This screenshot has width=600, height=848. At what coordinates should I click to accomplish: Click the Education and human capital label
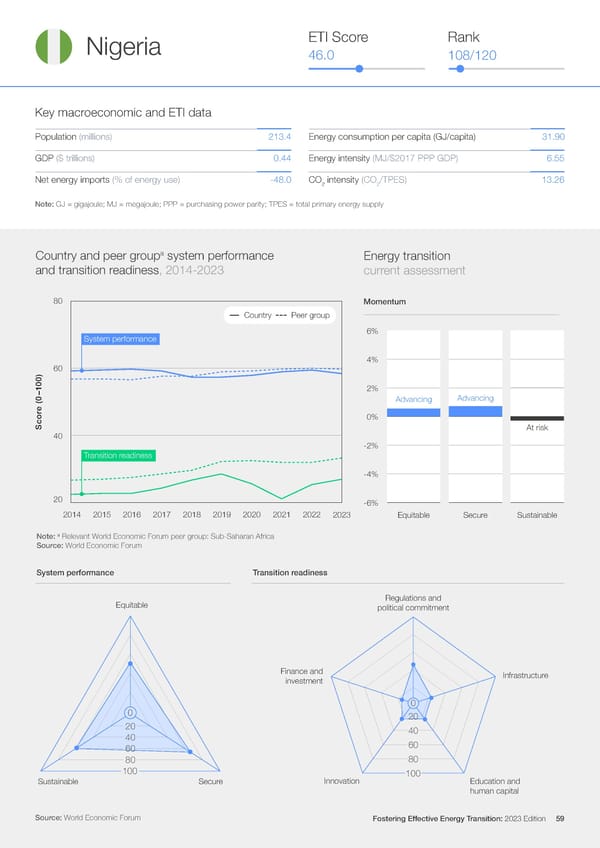click(x=494, y=786)
